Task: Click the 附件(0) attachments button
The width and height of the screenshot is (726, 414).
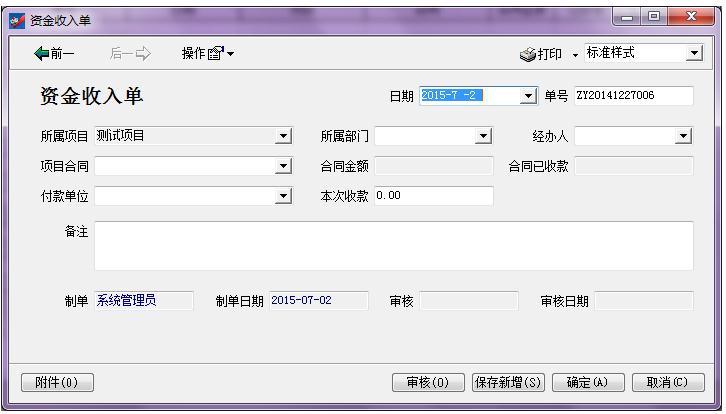Action: [x=57, y=382]
